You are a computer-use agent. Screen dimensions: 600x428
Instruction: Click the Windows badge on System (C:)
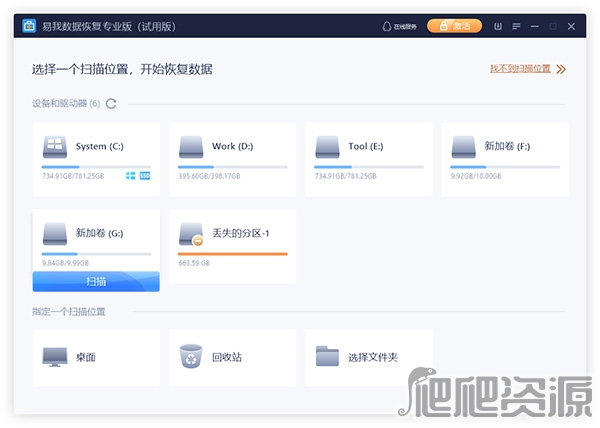click(130, 176)
